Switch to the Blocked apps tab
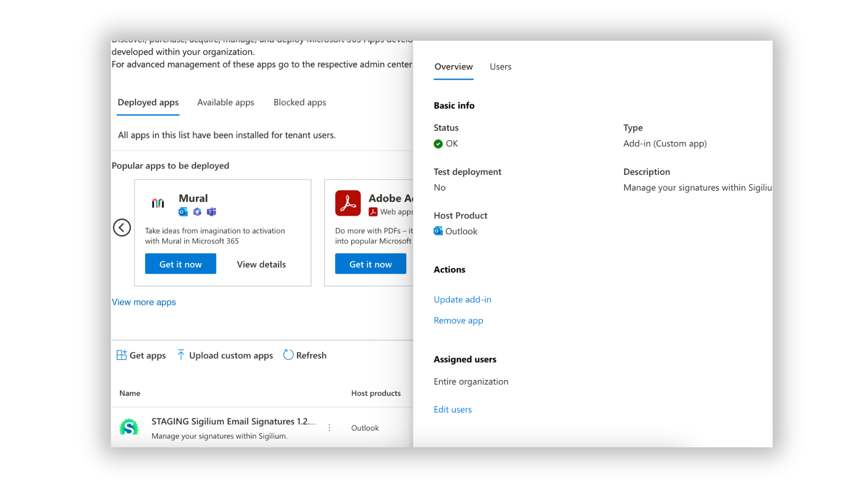Image resolution: width=868 pixels, height=488 pixels. click(300, 103)
